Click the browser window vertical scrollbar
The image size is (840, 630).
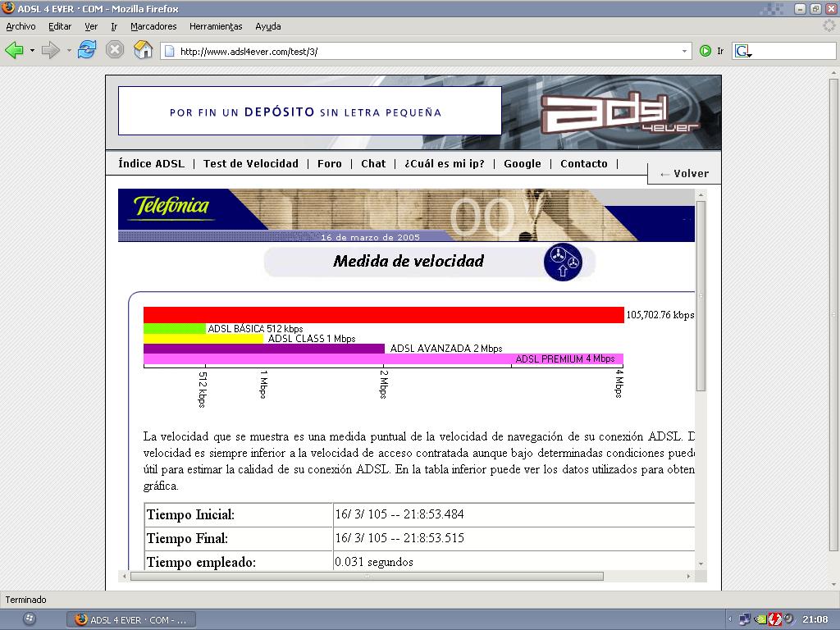833,315
